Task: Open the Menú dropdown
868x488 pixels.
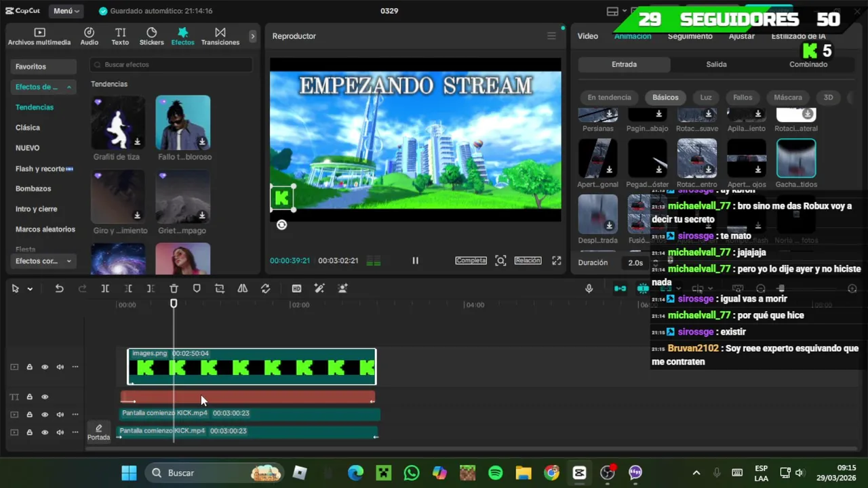Action: point(66,11)
